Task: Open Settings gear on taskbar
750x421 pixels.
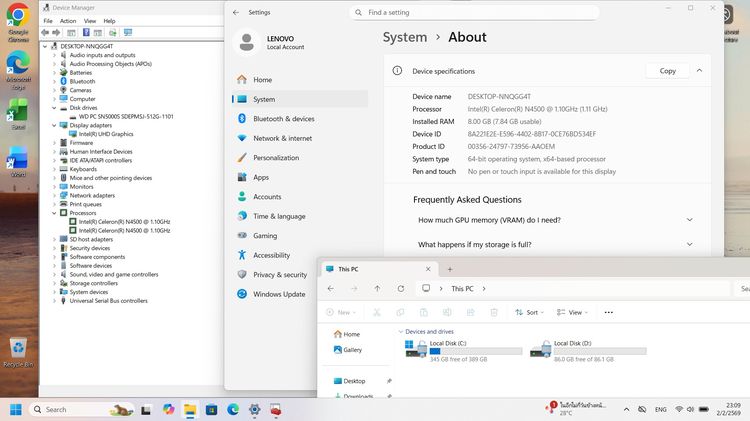Action: click(254, 410)
